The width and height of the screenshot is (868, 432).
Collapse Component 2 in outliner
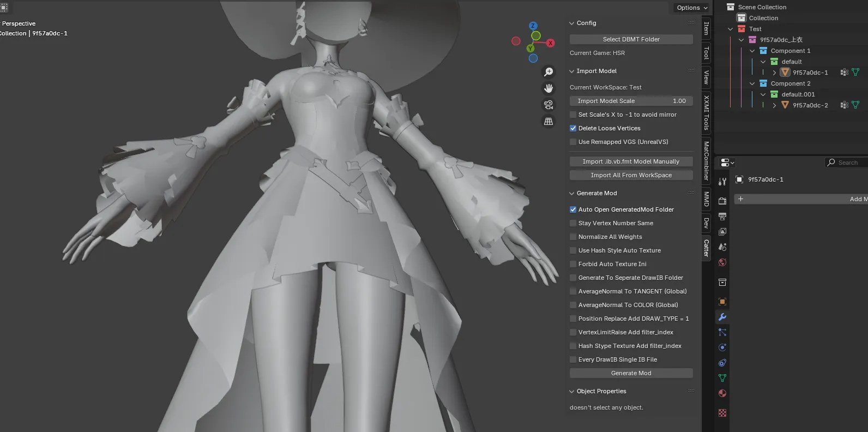[x=752, y=83]
